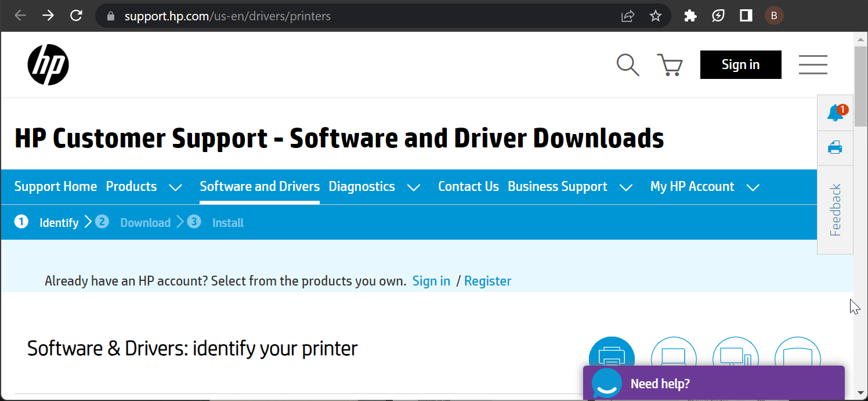Click the black Sign in button
This screenshot has height=401, width=868.
tap(741, 64)
